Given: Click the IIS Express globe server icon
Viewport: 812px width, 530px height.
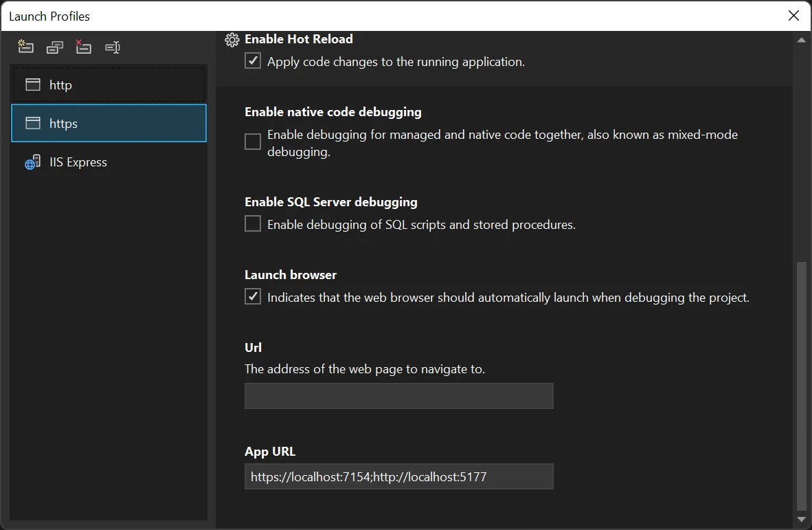Looking at the screenshot, I should 33,163.
